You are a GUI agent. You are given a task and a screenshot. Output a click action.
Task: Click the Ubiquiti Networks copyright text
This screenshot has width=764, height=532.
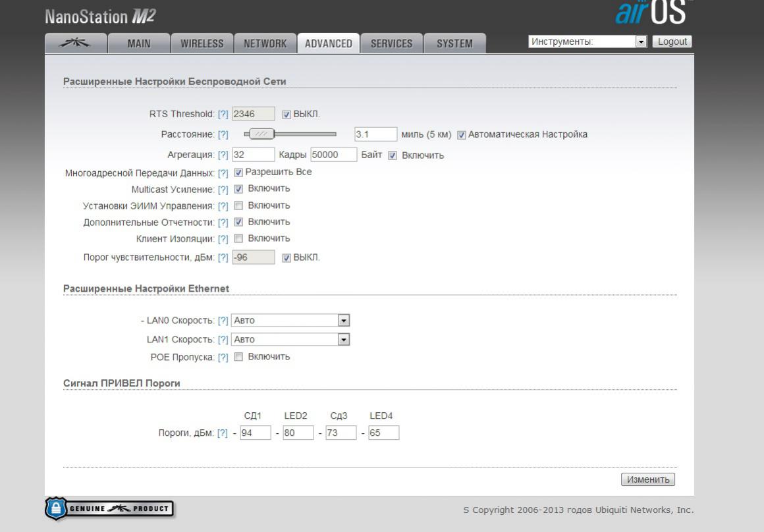[x=578, y=510]
